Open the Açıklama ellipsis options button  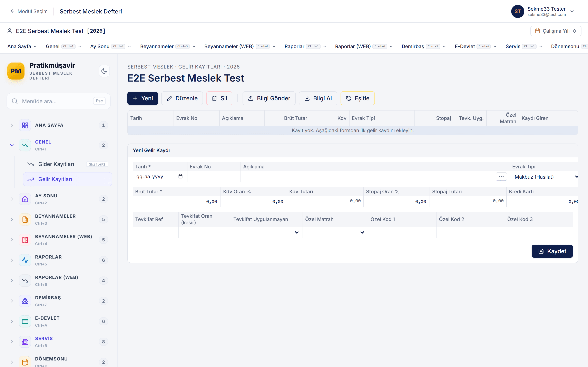click(x=501, y=176)
